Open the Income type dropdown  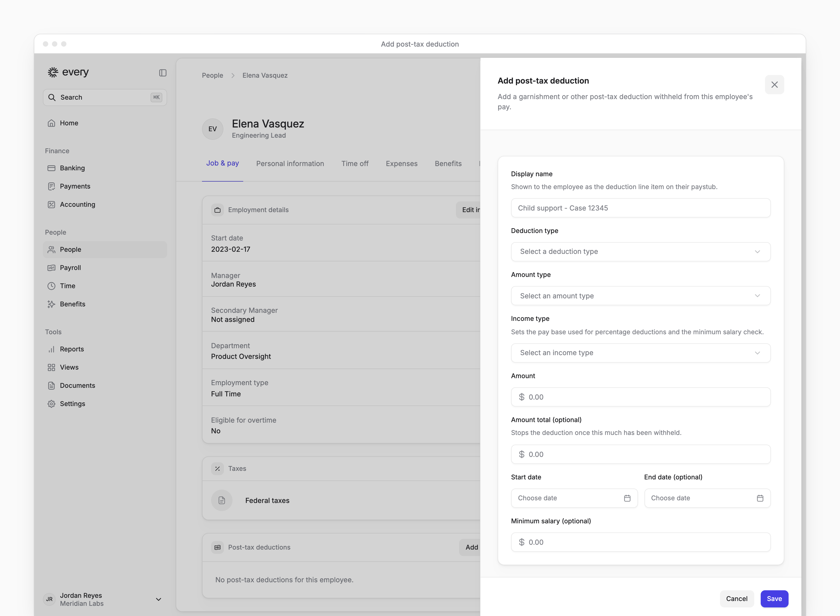click(640, 353)
